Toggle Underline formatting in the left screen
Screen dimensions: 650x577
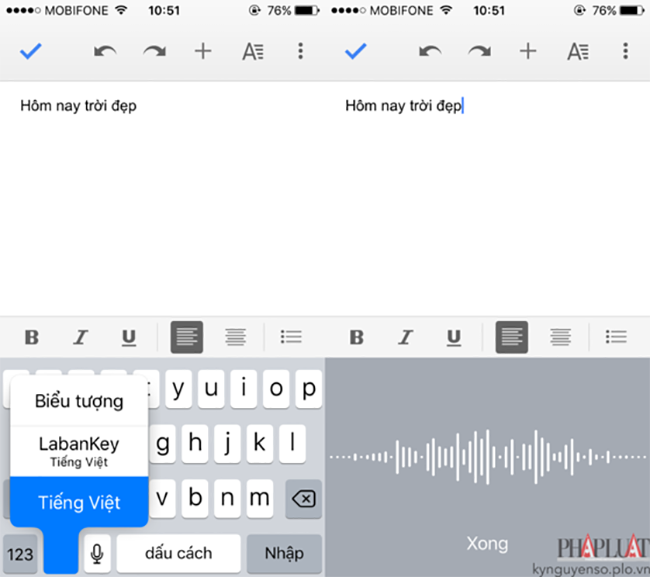click(x=129, y=337)
